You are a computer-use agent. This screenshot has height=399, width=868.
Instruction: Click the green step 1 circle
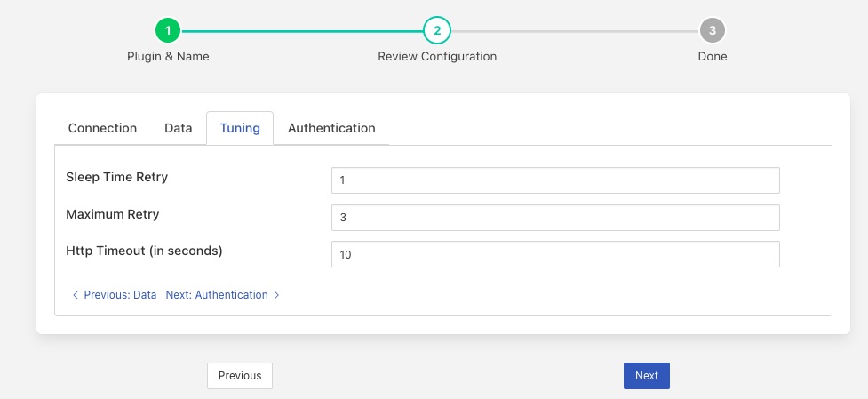pos(168,31)
